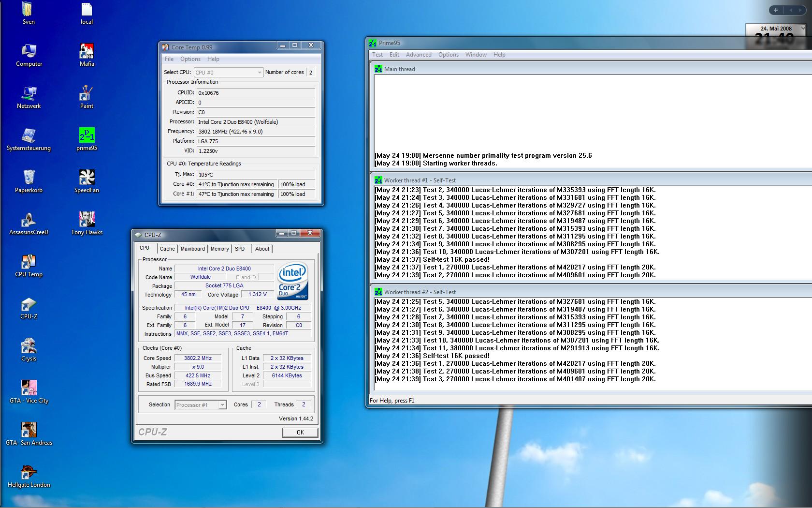Image resolution: width=812 pixels, height=508 pixels.
Task: Open the Sven folder desktop icon
Action: coord(28,14)
